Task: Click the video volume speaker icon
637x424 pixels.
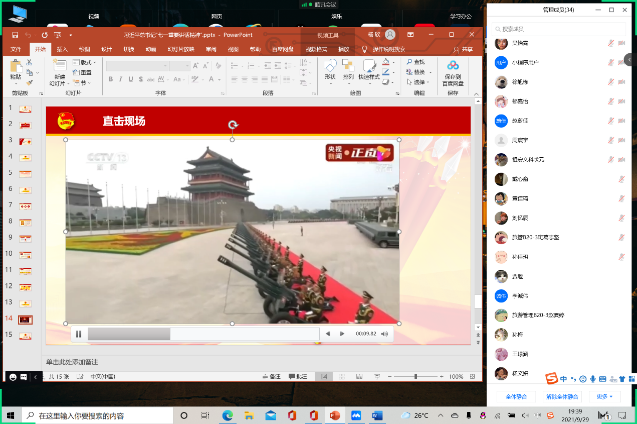Action: [x=384, y=334]
